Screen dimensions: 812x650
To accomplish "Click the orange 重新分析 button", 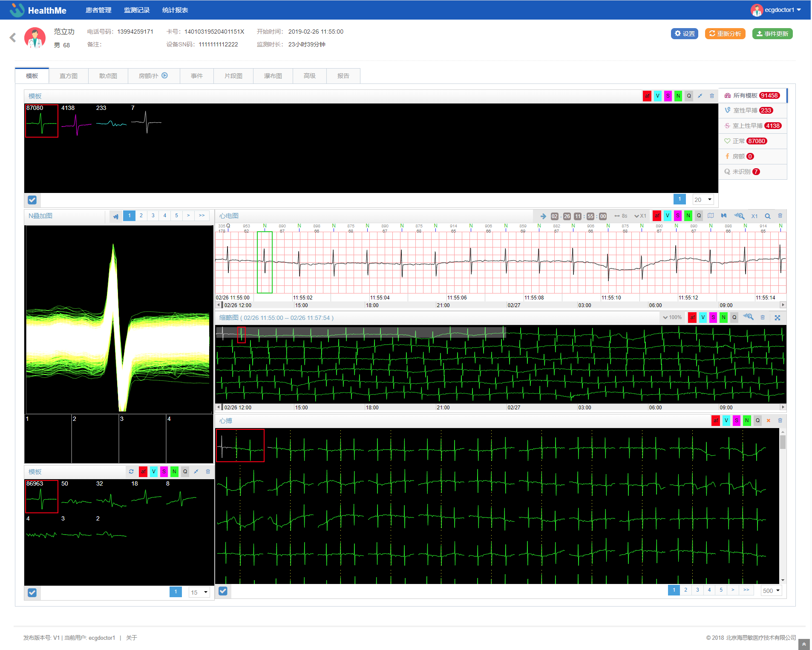I will (725, 34).
